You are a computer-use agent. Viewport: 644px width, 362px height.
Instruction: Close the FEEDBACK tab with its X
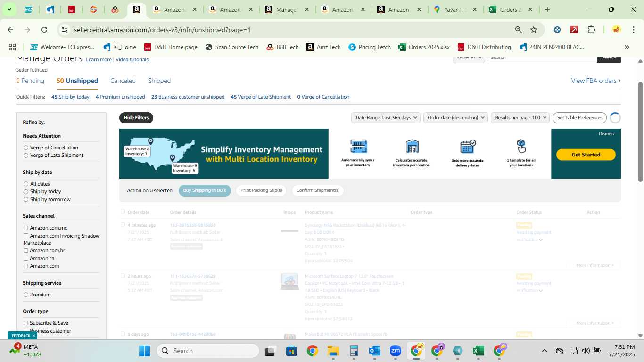coord(34,336)
